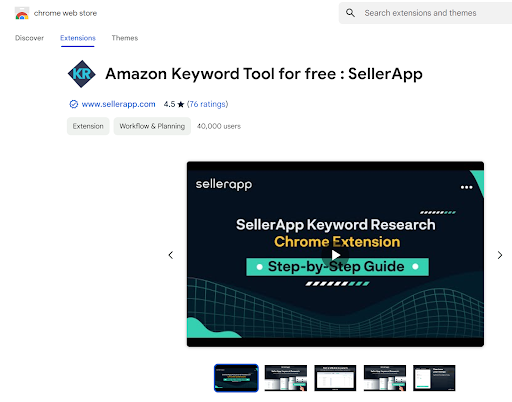
Task: Switch to the Themes tab
Action: (x=125, y=38)
